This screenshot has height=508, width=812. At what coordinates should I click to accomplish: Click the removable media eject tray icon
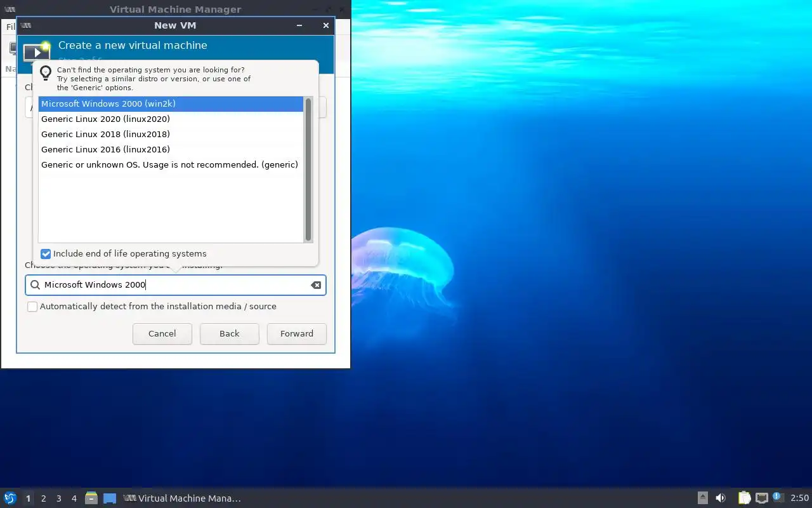tap(703, 498)
